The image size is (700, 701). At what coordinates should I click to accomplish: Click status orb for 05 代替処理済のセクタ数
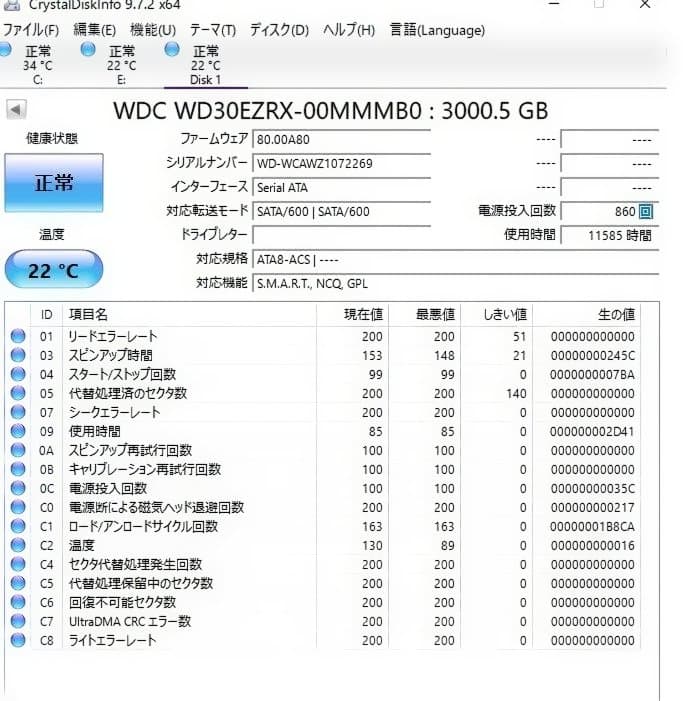[x=18, y=393]
